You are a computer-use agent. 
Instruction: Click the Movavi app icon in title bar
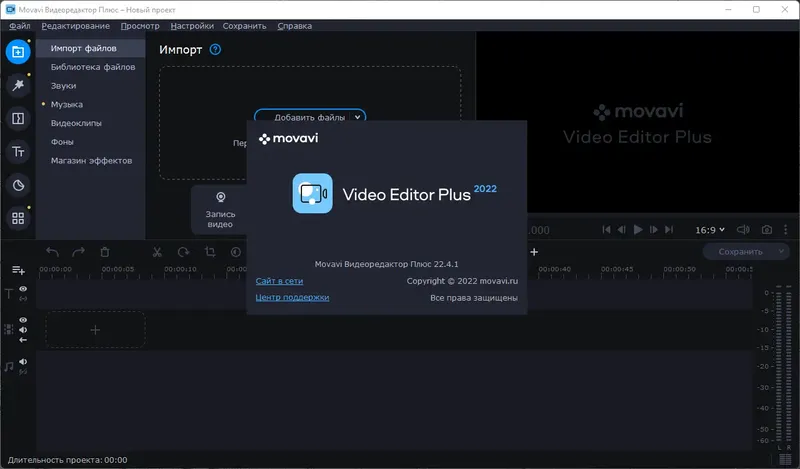pos(10,9)
